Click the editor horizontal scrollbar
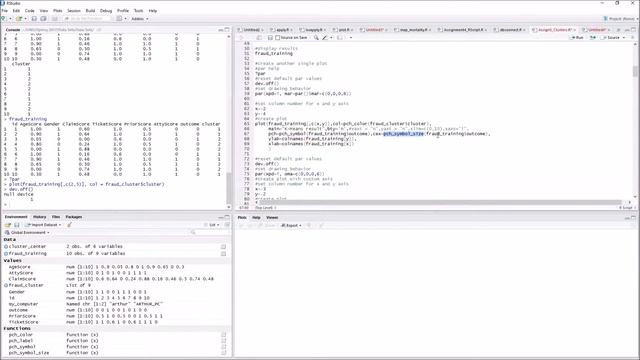Viewport: 640px width, 360px height. coord(440,202)
